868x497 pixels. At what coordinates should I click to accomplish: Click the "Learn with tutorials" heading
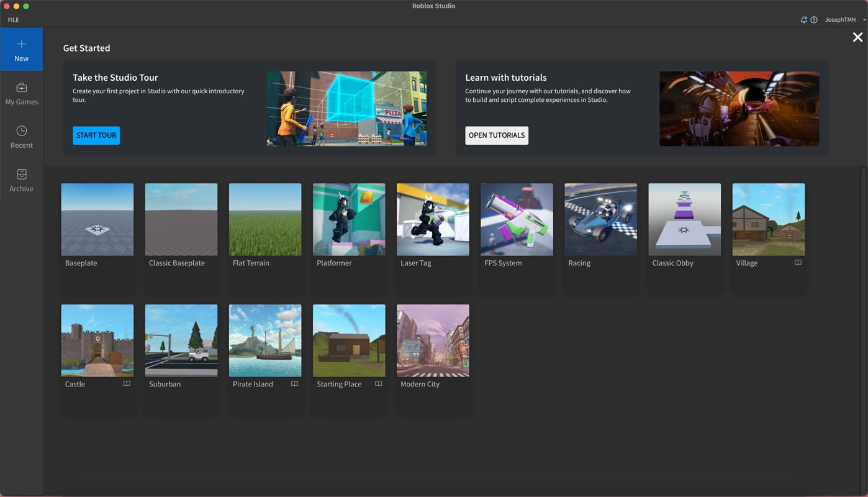click(x=506, y=78)
